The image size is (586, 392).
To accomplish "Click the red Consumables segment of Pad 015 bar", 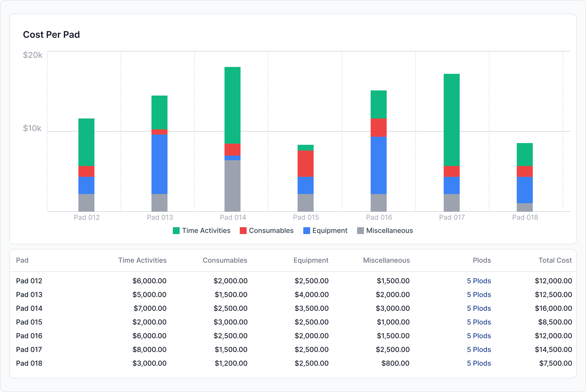I will tap(306, 163).
